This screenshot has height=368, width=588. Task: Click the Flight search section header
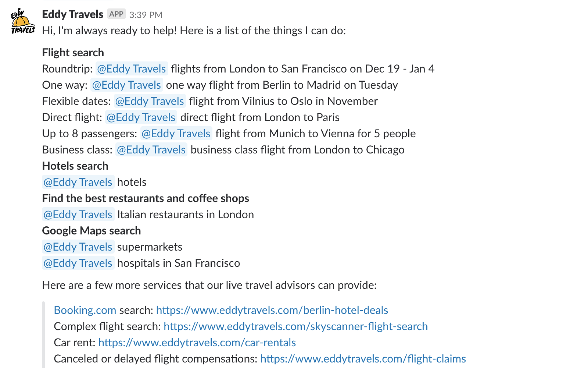[72, 52]
